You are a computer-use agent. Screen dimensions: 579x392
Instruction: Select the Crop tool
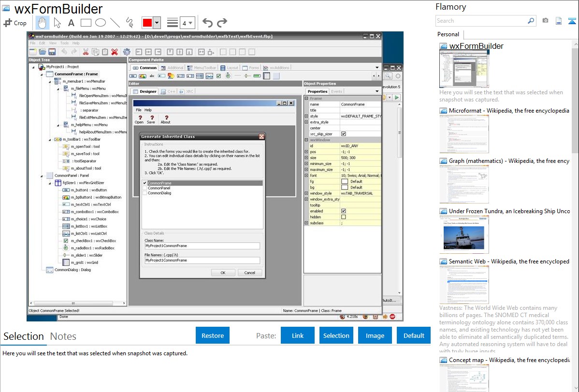15,23
